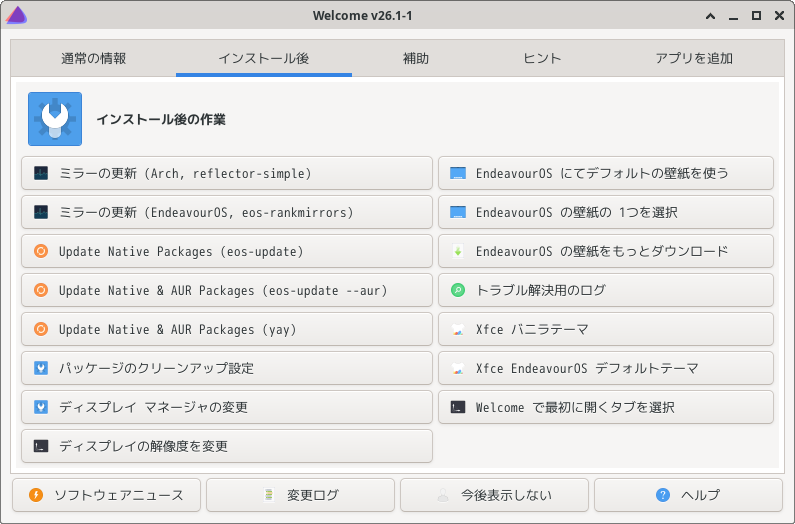
Task: Open the アプリを追加 tab
Action: point(694,58)
